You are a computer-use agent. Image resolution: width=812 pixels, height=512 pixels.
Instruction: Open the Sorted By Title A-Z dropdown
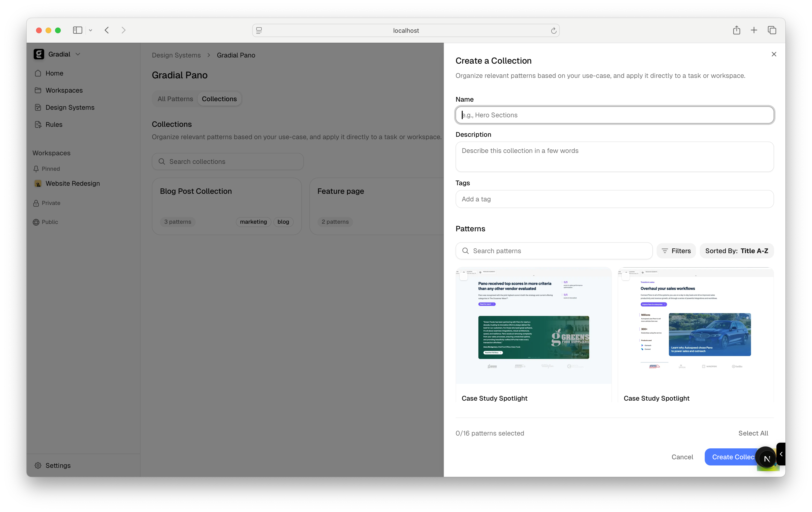tap(737, 251)
